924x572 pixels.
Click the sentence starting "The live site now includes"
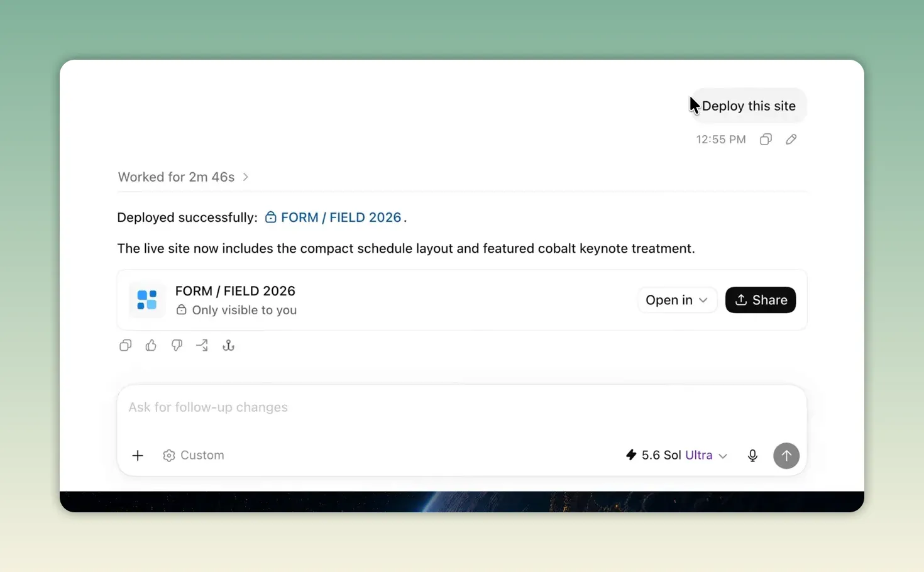[x=406, y=248]
